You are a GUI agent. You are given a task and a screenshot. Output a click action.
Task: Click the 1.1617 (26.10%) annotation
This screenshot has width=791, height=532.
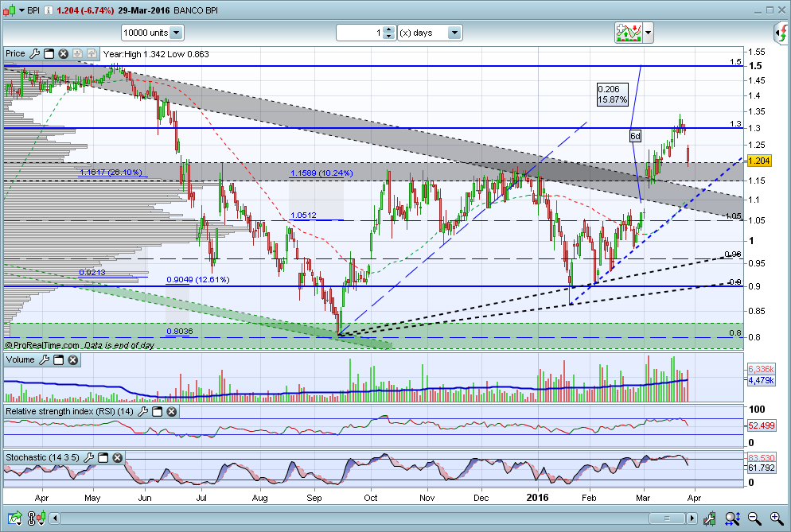tap(111, 173)
